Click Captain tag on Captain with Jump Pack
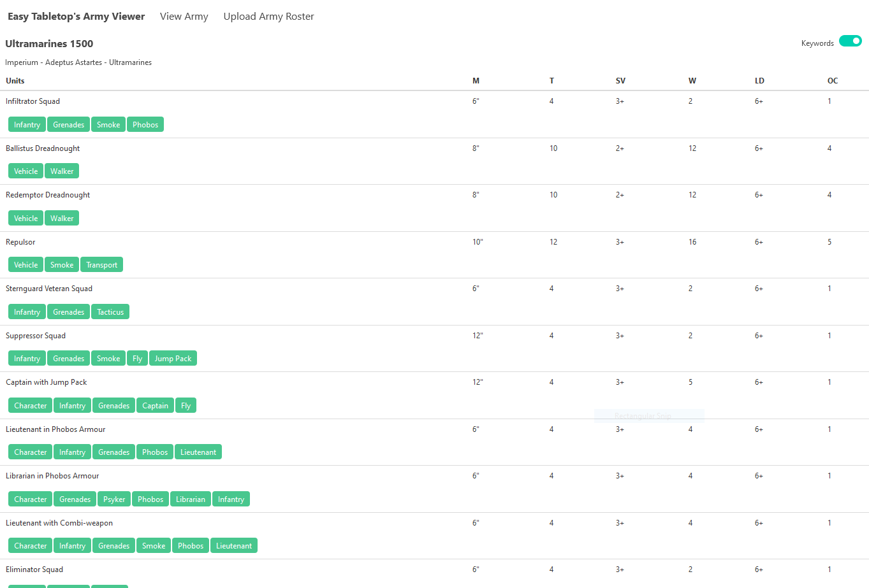 click(155, 406)
